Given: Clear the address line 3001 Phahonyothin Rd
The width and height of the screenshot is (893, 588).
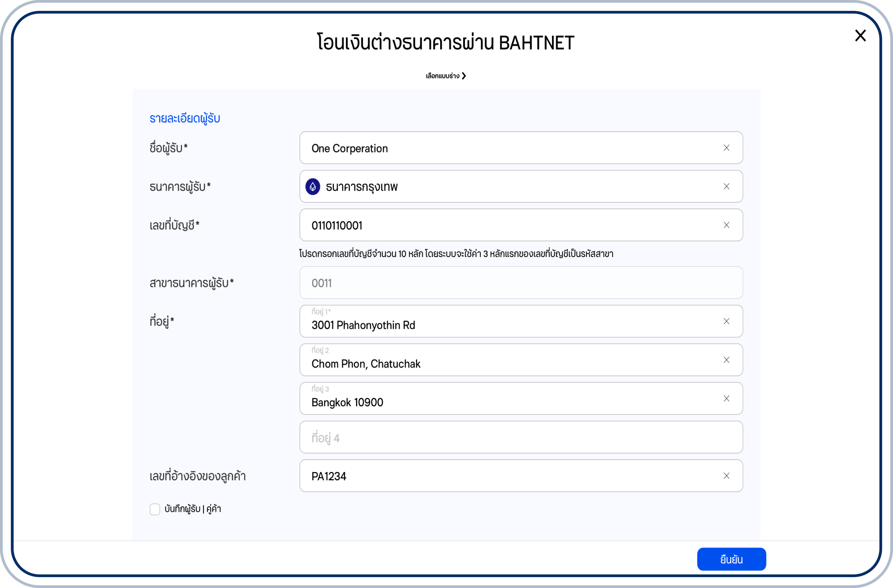Looking at the screenshot, I should coord(726,322).
